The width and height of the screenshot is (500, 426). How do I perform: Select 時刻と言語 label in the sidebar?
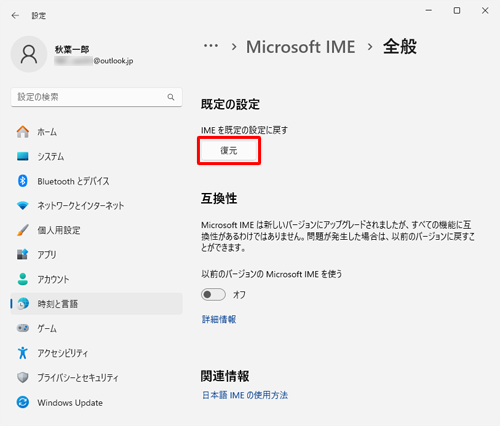[x=58, y=304]
